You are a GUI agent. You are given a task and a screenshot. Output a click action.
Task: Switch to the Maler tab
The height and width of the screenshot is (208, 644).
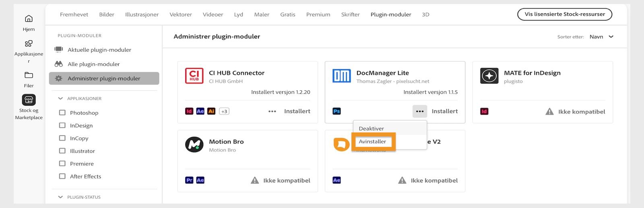point(262,14)
